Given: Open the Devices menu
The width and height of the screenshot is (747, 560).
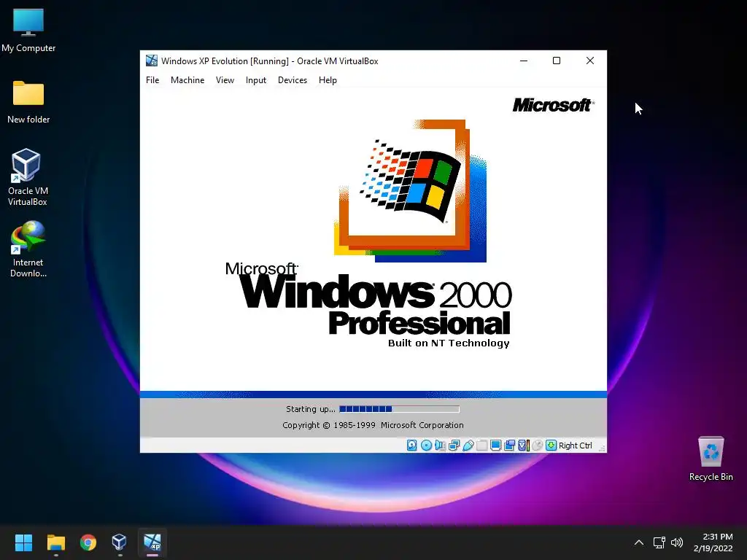Looking at the screenshot, I should (293, 80).
